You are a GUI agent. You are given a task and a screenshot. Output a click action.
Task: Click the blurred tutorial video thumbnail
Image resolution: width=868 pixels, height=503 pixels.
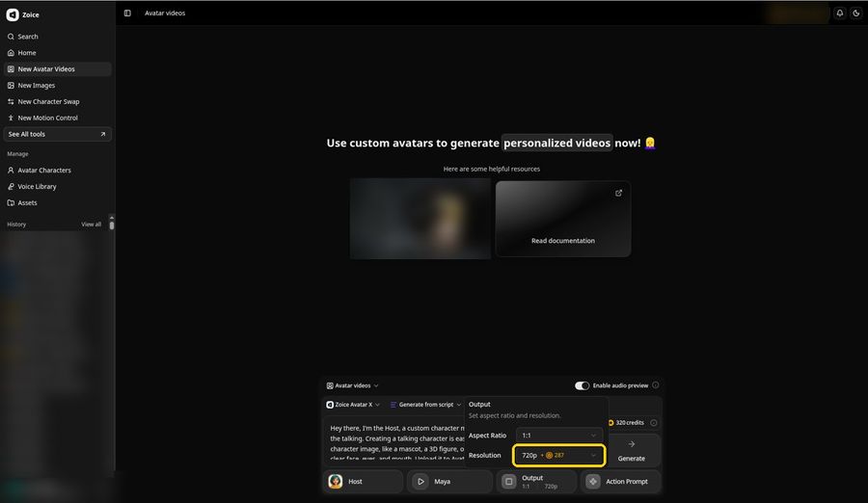point(420,219)
